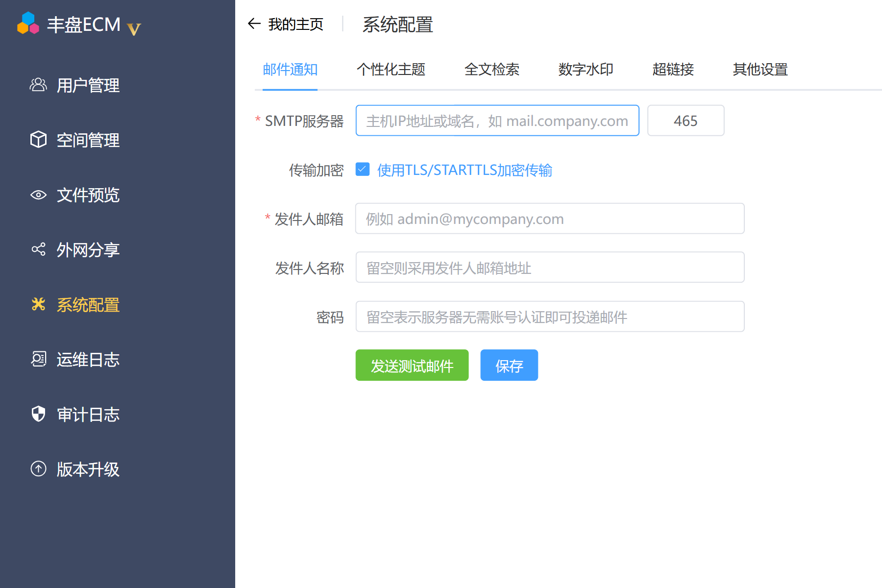
Task: Click the gold V badge beside 丰盘ECM
Action: 134,29
